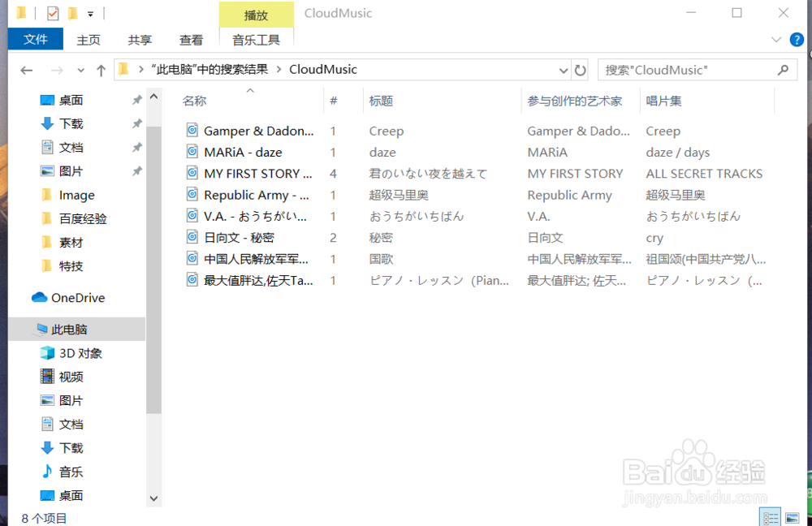Viewport: 812px width, 526px height.
Task: Open Quick Access Toolbar customize dropdown
Action: tap(90, 14)
